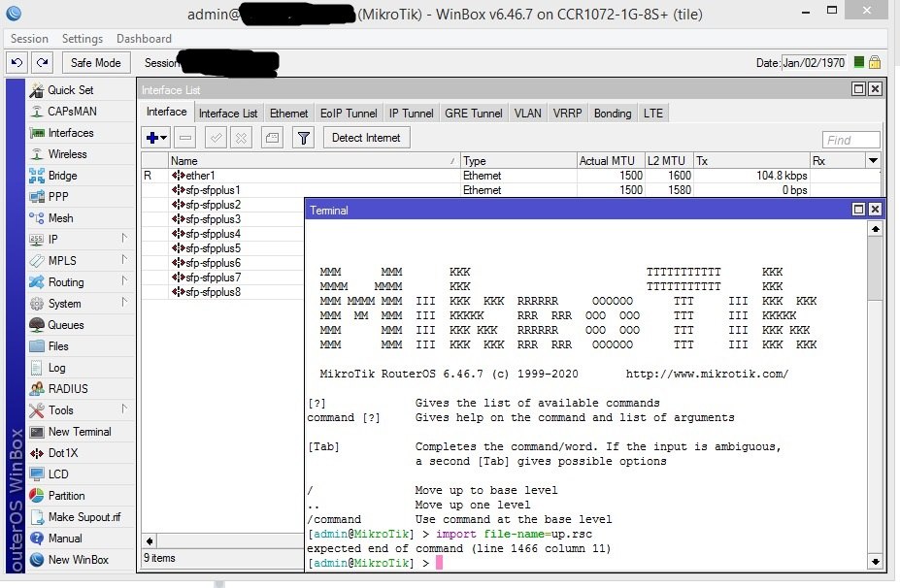The height and width of the screenshot is (588, 900).
Task: Open router Log
Action: 56,368
